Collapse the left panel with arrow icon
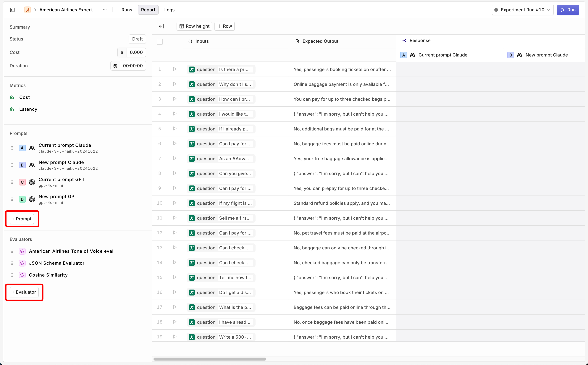Image resolution: width=588 pixels, height=365 pixels. 161,26
